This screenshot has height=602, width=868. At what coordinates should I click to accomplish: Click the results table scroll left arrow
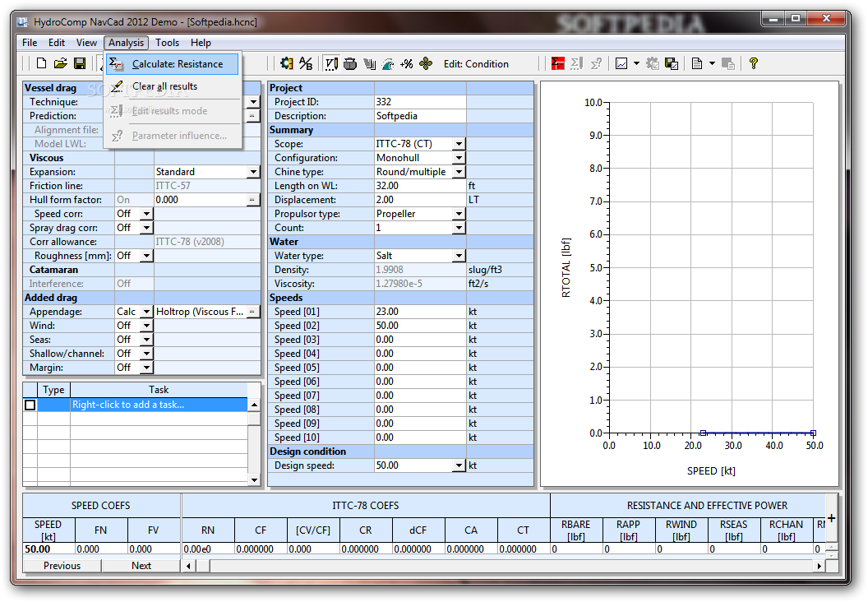tap(189, 566)
